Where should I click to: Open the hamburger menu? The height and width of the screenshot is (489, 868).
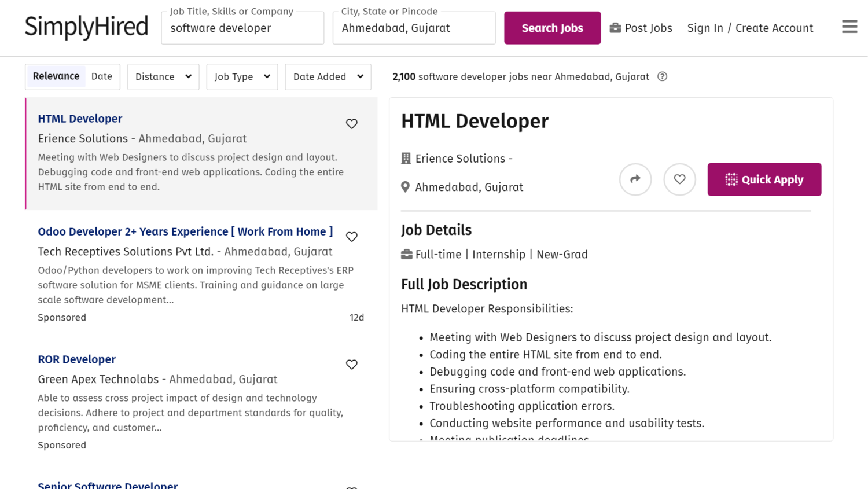pos(849,27)
